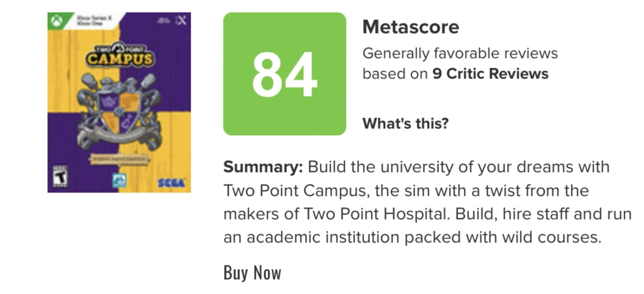Click the SEGA logo on the box art
Viewport: 644px width, 294px height.
click(171, 183)
